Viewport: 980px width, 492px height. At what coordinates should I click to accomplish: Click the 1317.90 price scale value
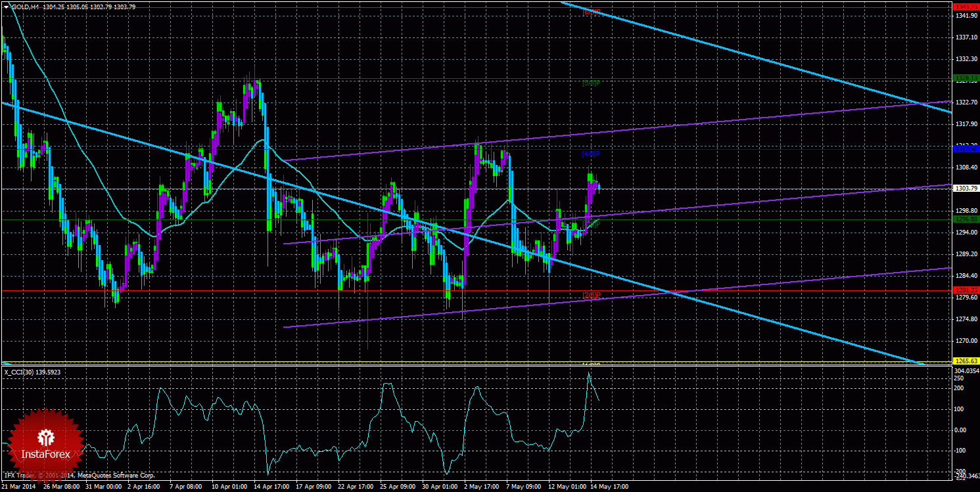pos(965,123)
